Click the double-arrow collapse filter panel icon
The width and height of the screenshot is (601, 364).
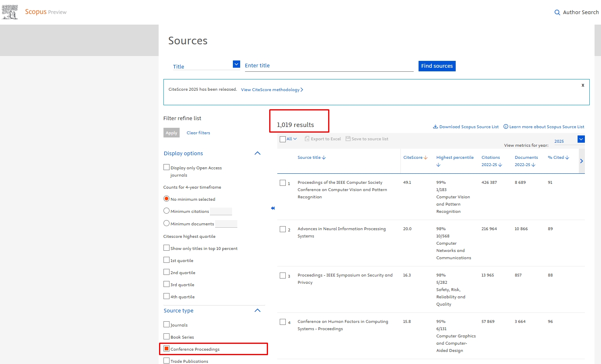pos(273,208)
